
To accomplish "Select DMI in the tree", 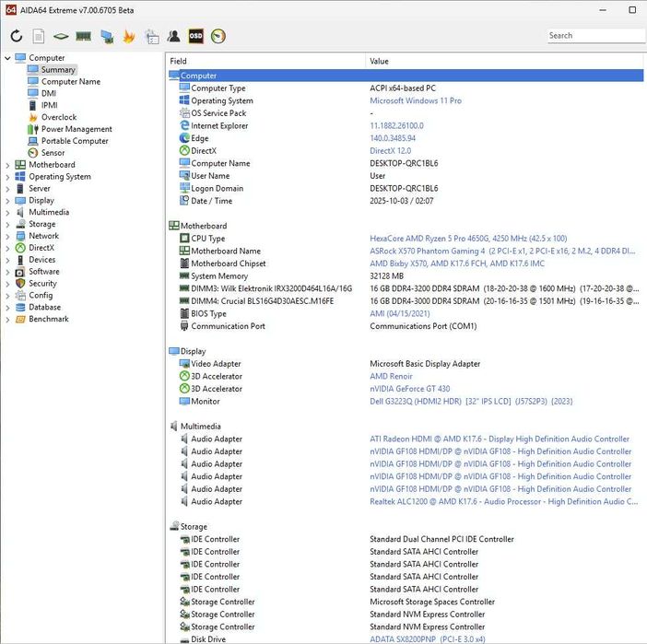I will pyautogui.click(x=48, y=93).
